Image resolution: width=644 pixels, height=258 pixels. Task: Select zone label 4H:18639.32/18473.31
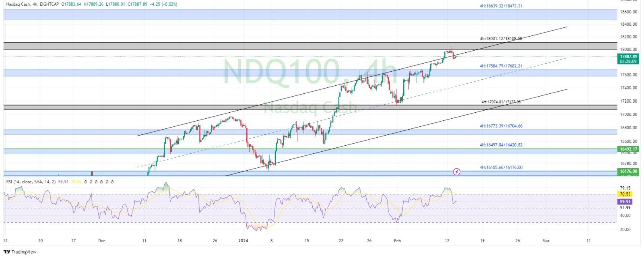point(501,6)
